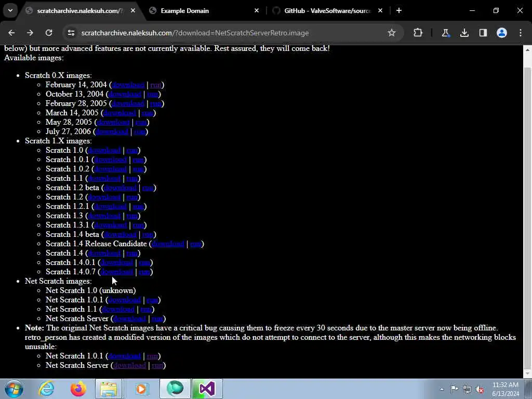
Task: Switch to the GitHub ValveSoftware tab
Action: [x=327, y=10]
